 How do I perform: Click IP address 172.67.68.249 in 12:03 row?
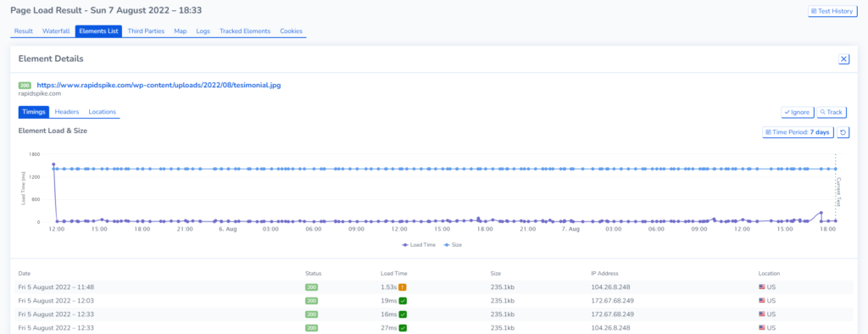click(x=611, y=301)
